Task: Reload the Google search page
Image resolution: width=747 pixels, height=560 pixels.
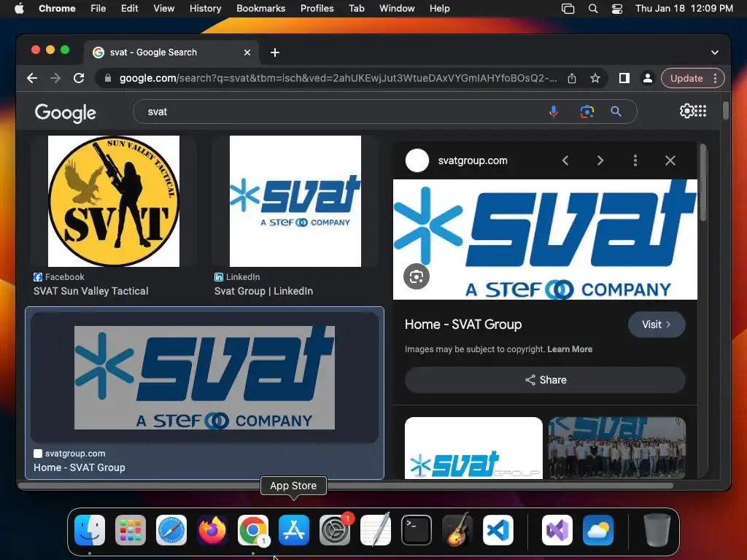Action: (x=79, y=78)
